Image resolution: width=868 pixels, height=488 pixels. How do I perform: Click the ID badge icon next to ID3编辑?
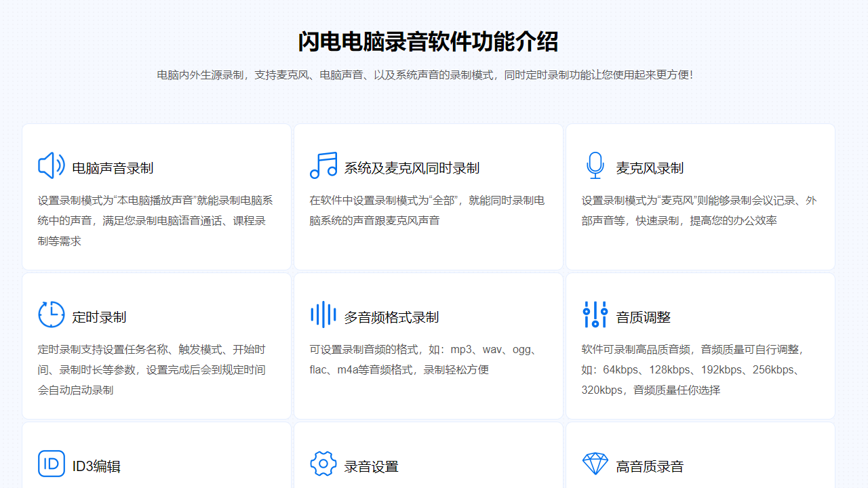tap(51, 463)
